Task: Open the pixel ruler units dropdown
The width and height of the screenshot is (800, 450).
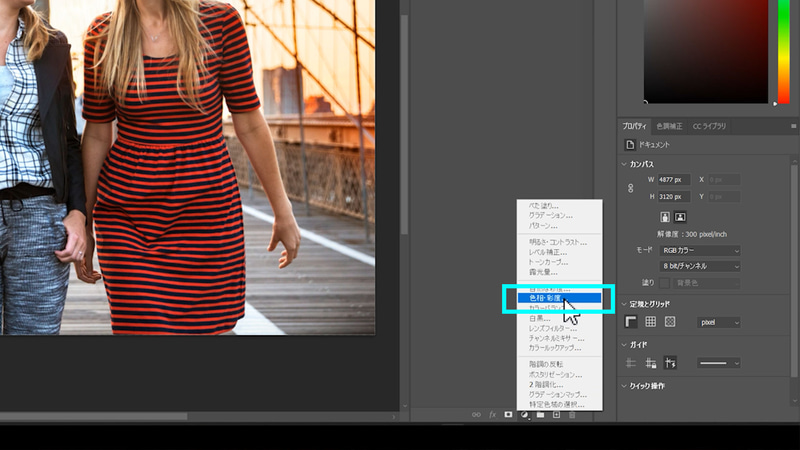Action: [x=718, y=322]
